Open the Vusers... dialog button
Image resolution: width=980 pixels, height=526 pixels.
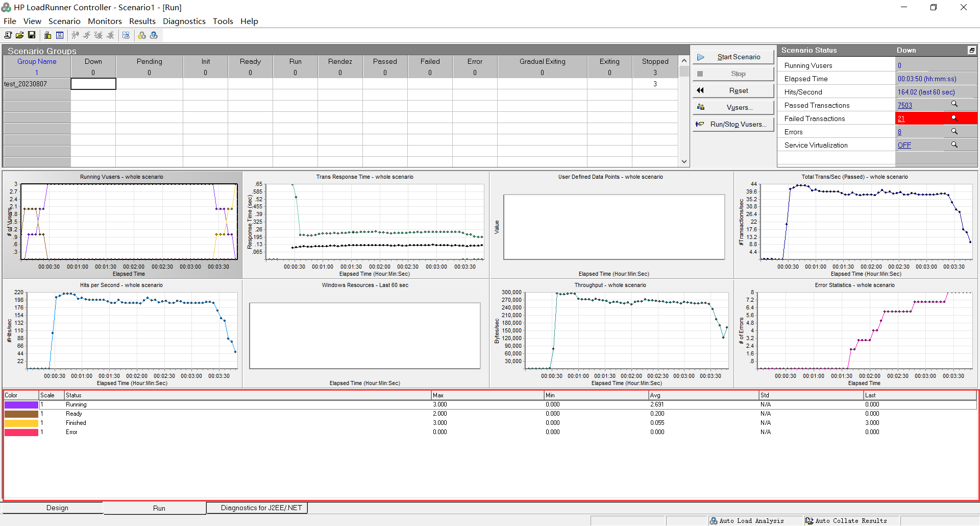(733, 107)
